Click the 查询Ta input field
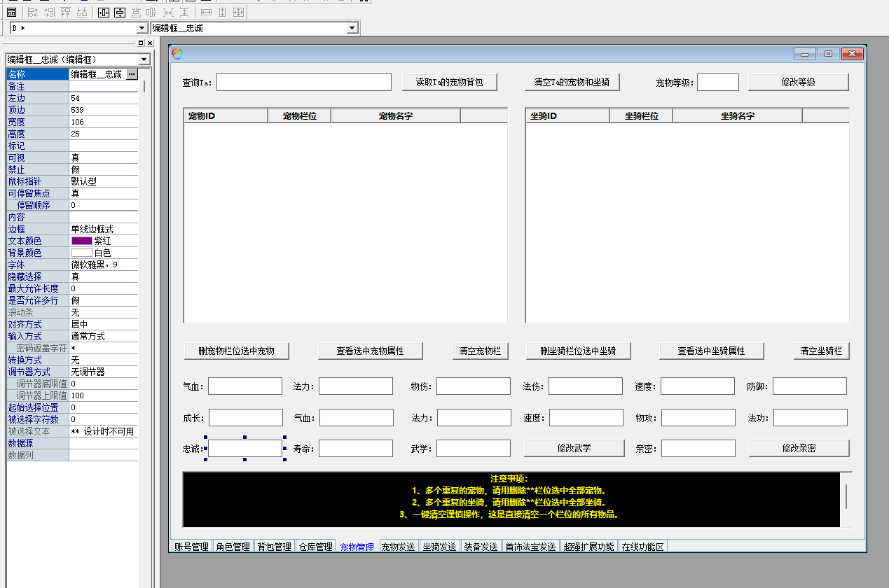The width and height of the screenshot is (889, 588). [x=304, y=83]
